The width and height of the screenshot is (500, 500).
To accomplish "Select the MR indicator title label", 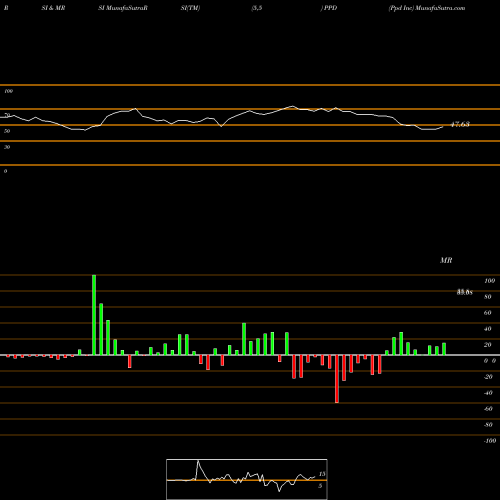I will [446, 260].
